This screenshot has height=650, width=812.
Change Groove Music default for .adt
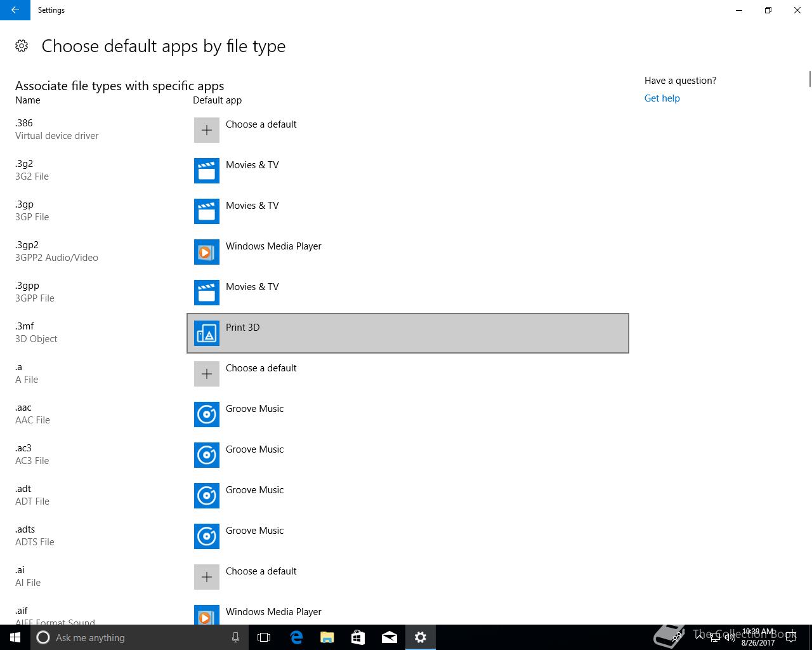click(254, 490)
